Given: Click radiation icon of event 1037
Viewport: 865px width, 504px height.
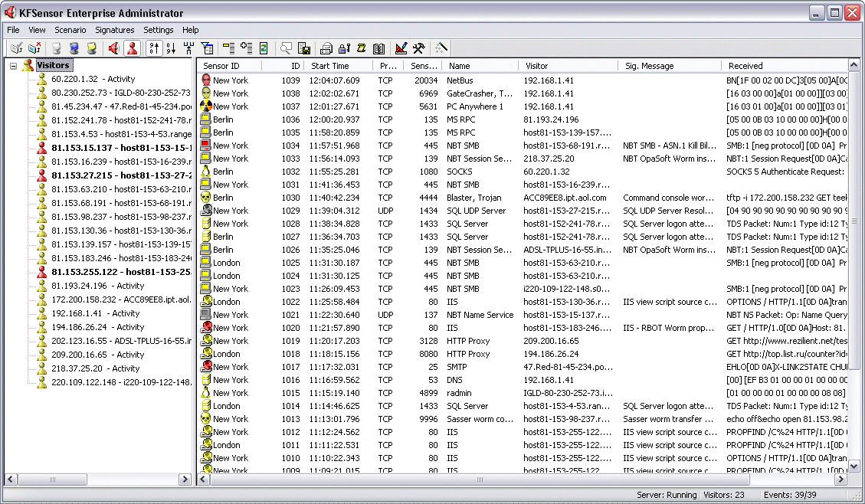Looking at the screenshot, I should (x=206, y=106).
